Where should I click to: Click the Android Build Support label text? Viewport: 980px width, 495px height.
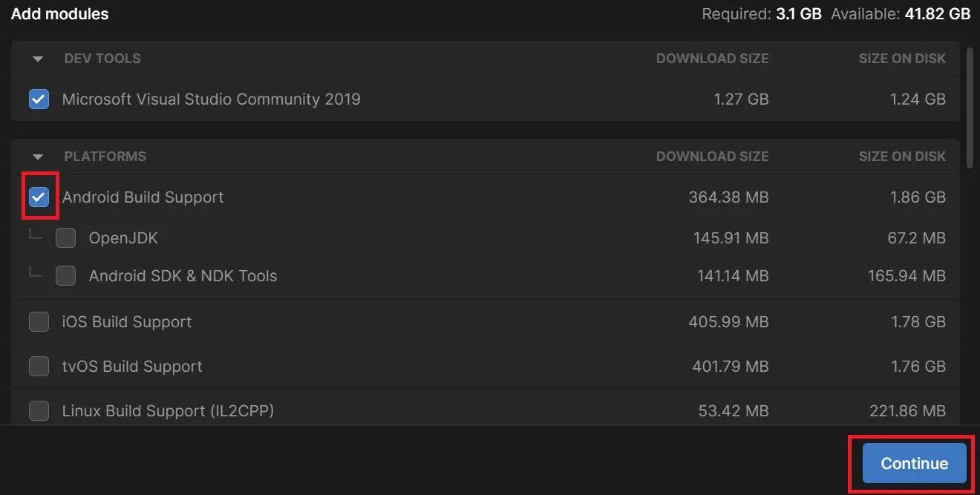click(143, 197)
